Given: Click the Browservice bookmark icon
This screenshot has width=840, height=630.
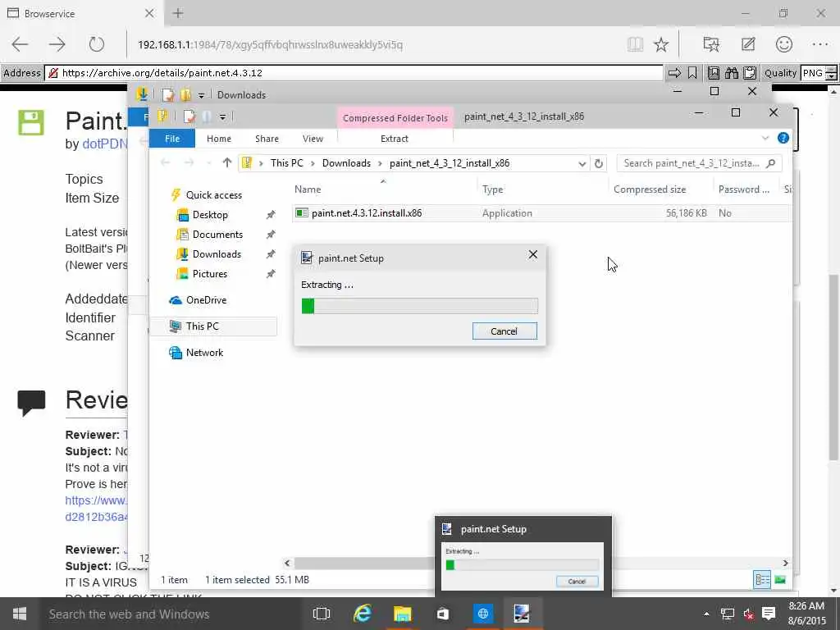Looking at the screenshot, I should pos(692,73).
